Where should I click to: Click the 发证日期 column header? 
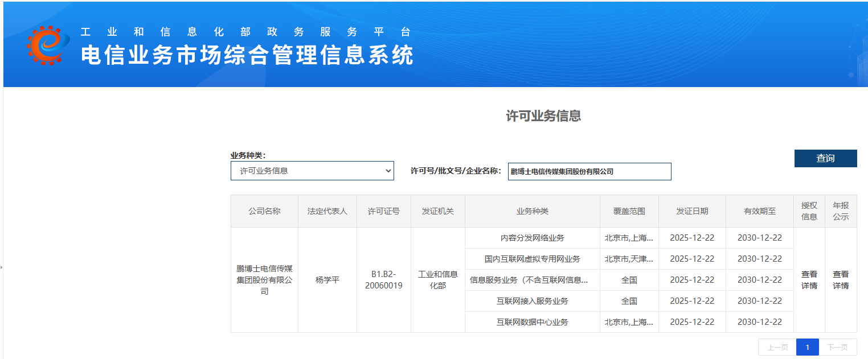point(692,211)
